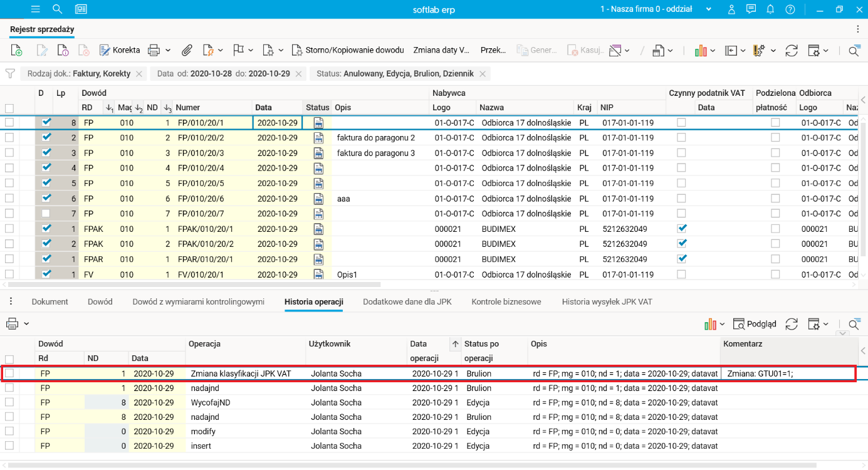868x470 pixels.
Task: Click the paperclip attachments icon
Action: (x=186, y=50)
